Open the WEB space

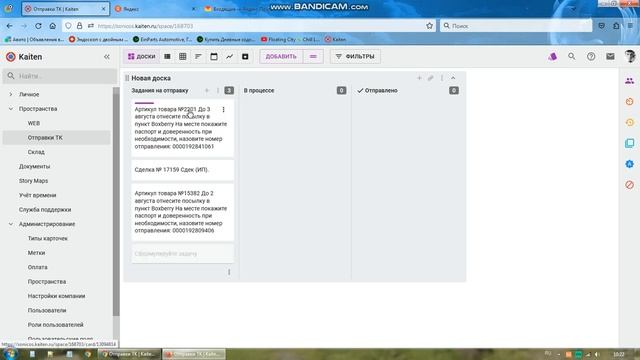(x=34, y=123)
